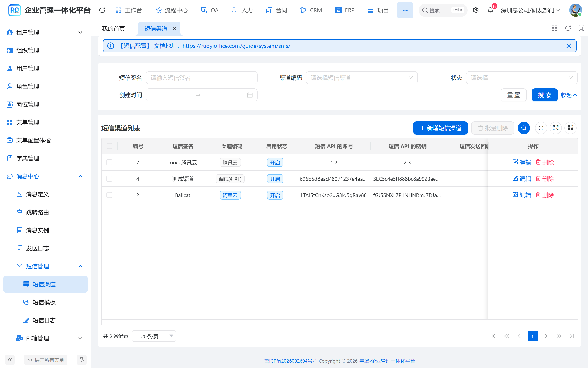Open tab layout grid icon
This screenshot has height=368, width=588.
tap(555, 28)
